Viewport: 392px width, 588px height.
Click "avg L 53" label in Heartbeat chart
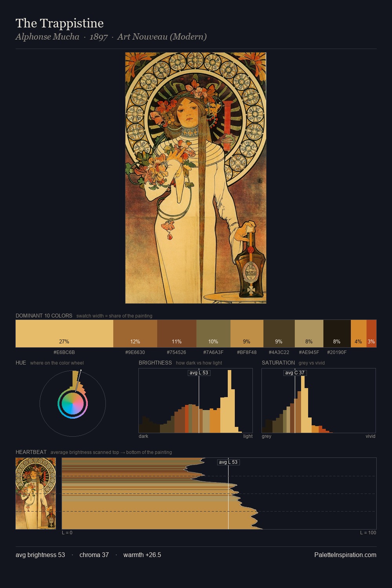click(x=228, y=462)
